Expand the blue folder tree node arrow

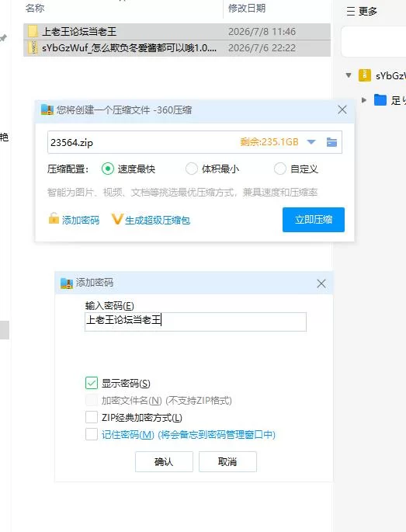click(364, 99)
